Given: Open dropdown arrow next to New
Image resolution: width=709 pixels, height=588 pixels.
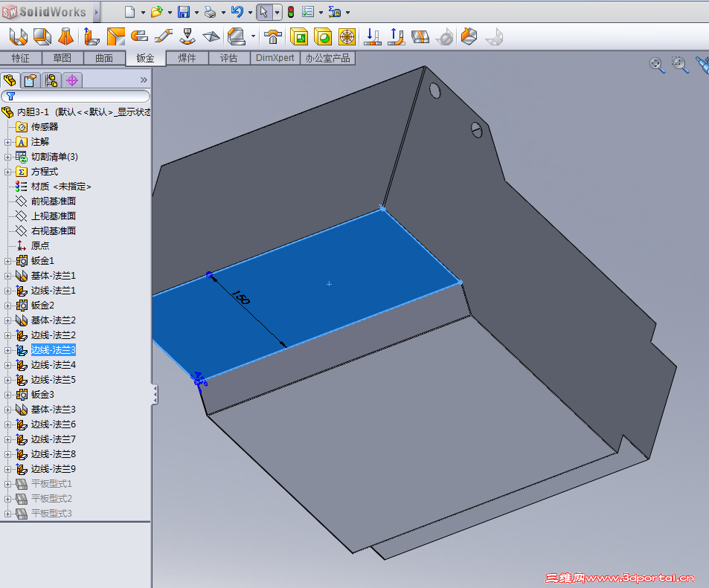Looking at the screenshot, I should 143,12.
